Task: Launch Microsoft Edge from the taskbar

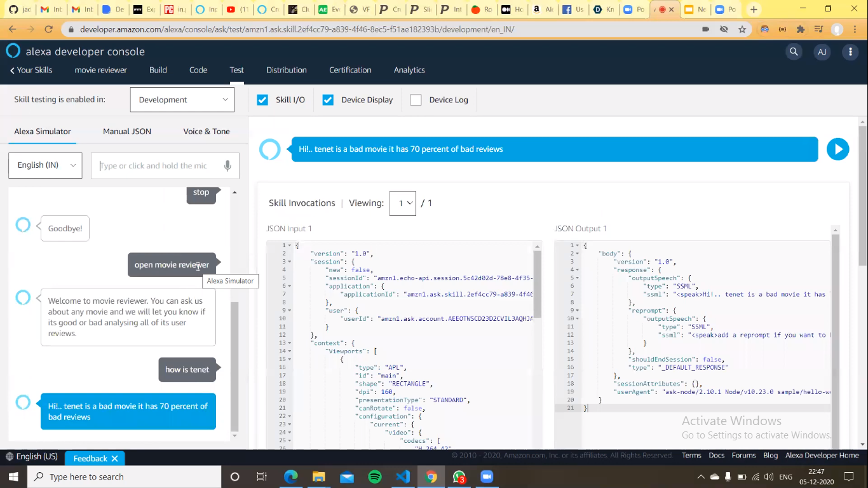Action: tap(290, 477)
